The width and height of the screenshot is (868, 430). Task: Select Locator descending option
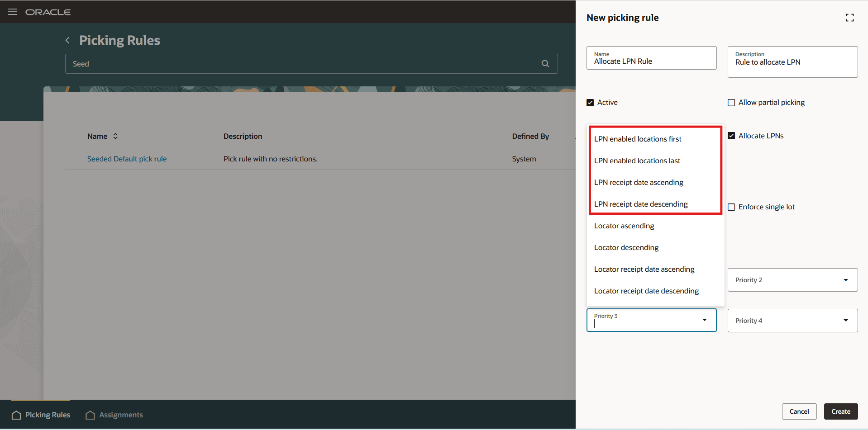click(655, 247)
